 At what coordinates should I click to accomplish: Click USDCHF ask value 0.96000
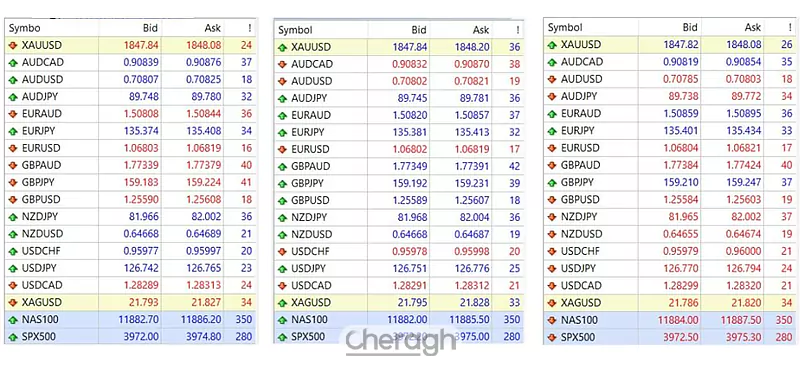(743, 251)
